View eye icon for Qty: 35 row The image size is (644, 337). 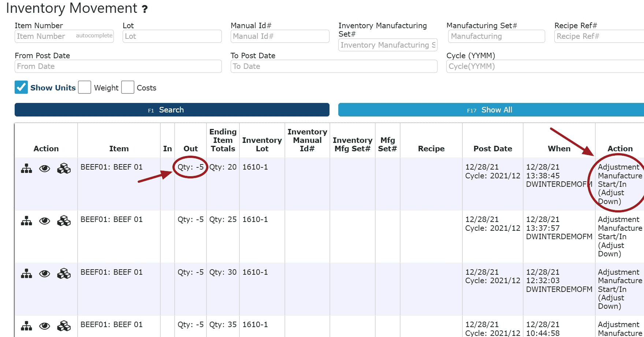(45, 326)
